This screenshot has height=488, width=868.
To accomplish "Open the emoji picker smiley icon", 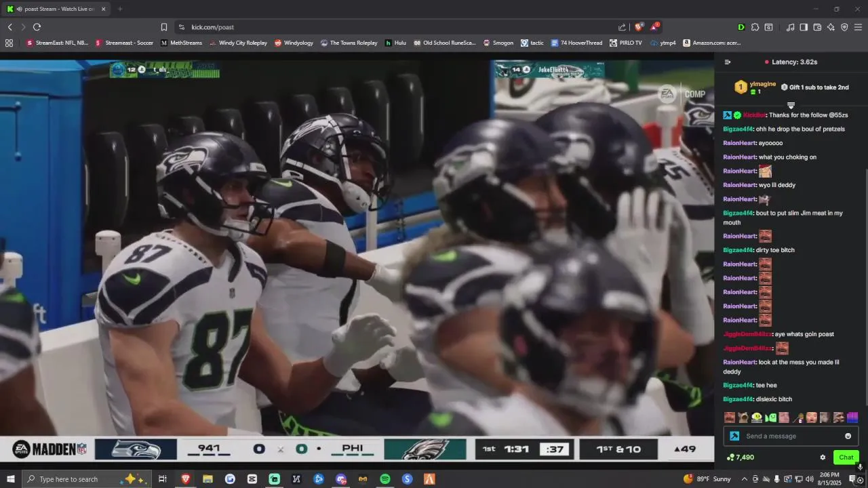I will [848, 436].
